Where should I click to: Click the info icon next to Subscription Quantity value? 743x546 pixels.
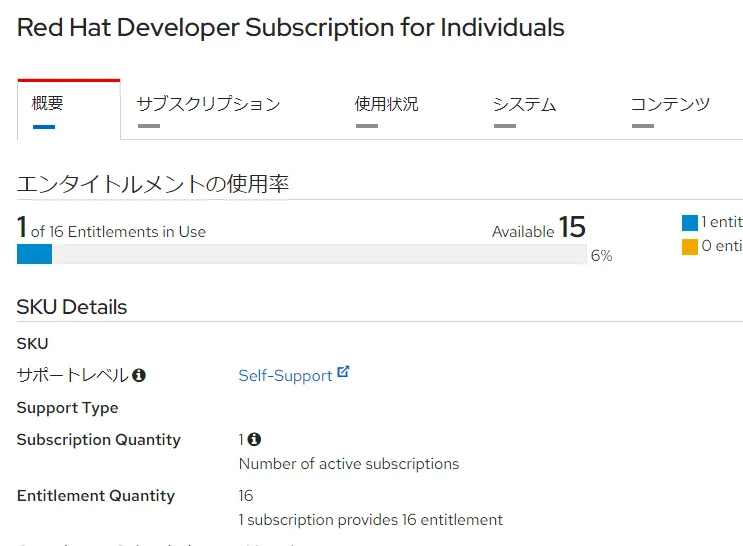254,440
